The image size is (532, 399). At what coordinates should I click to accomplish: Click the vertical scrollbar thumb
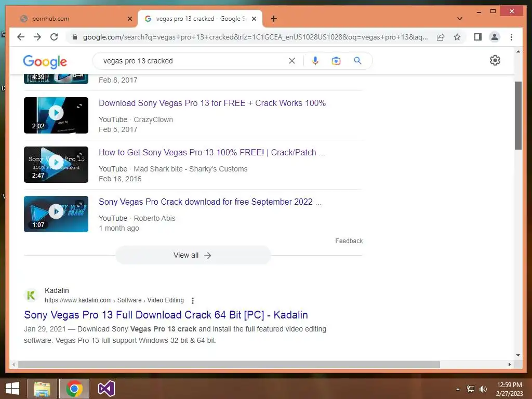(518, 116)
